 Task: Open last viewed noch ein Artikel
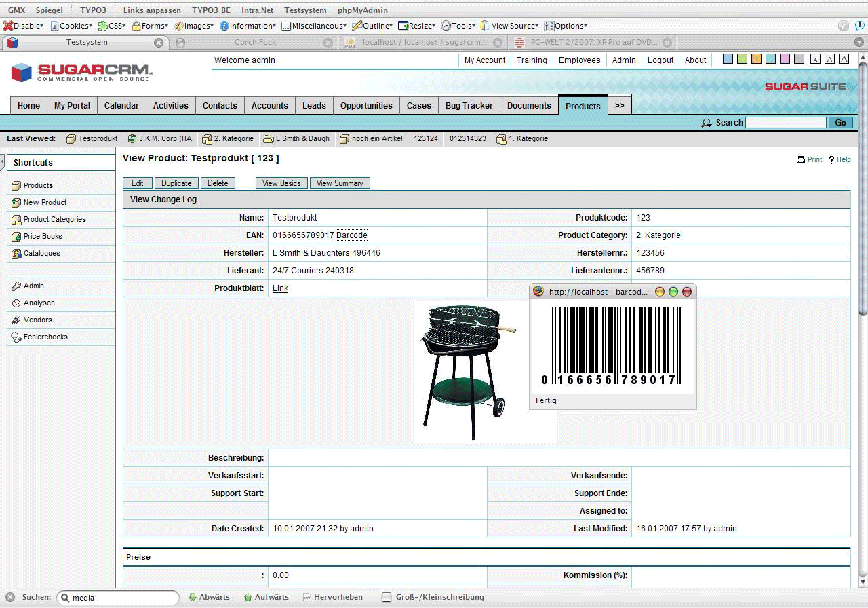pos(371,138)
